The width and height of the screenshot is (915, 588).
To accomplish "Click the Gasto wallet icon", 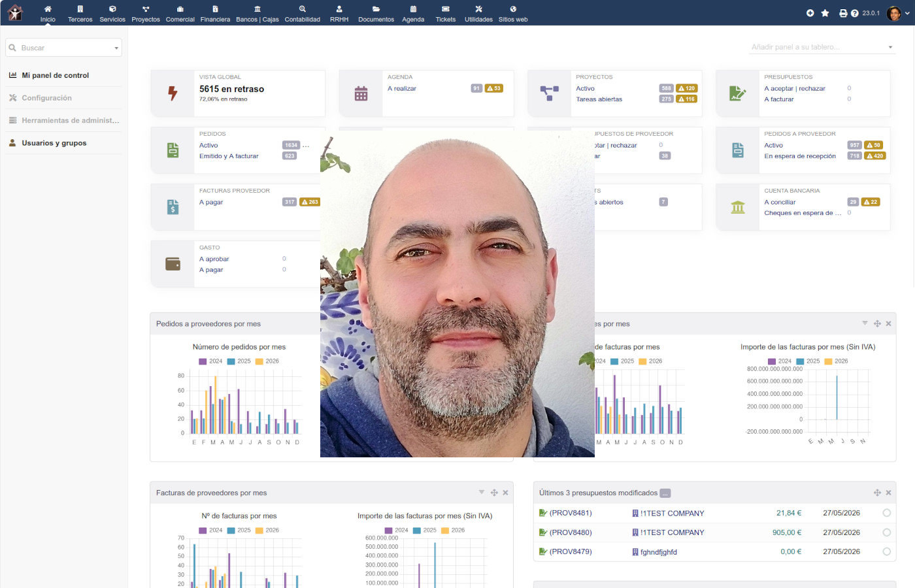I will coord(173,264).
